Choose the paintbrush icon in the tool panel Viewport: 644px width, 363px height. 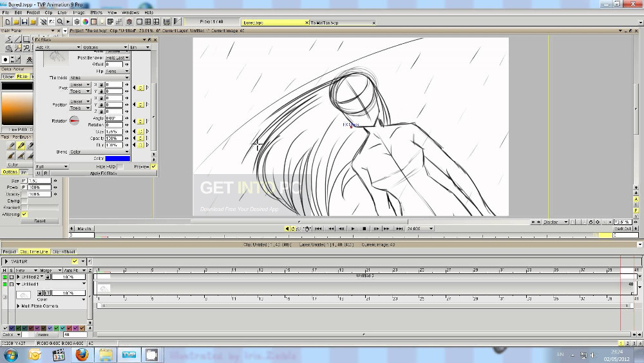[x=11, y=155]
